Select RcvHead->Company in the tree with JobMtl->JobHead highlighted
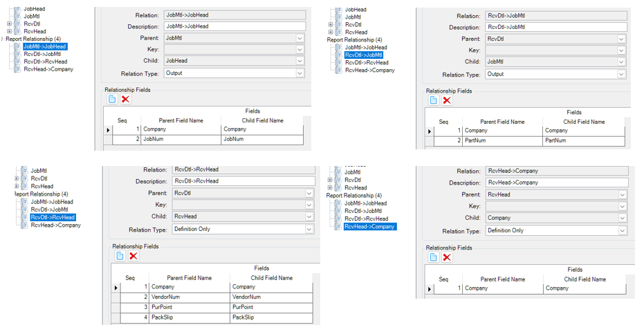This screenshot has width=644, height=334. (48, 69)
